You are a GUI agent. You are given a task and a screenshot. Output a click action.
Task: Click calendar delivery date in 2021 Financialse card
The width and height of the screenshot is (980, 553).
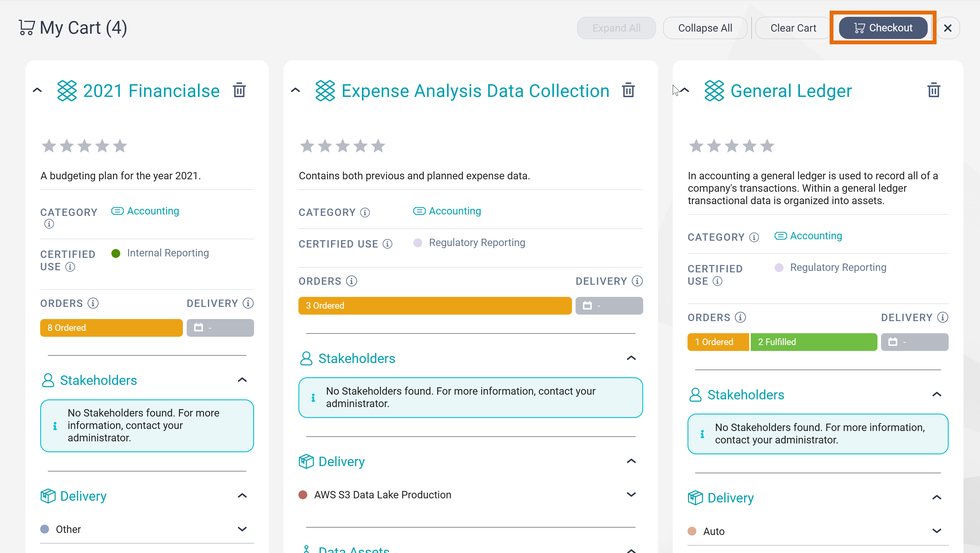pyautogui.click(x=220, y=328)
